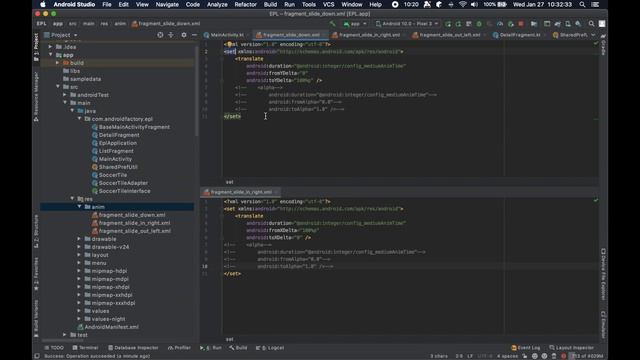Click the Wi-Fi icon in the menu bar
Viewport: 640px width, 360px height.
coord(463,4)
